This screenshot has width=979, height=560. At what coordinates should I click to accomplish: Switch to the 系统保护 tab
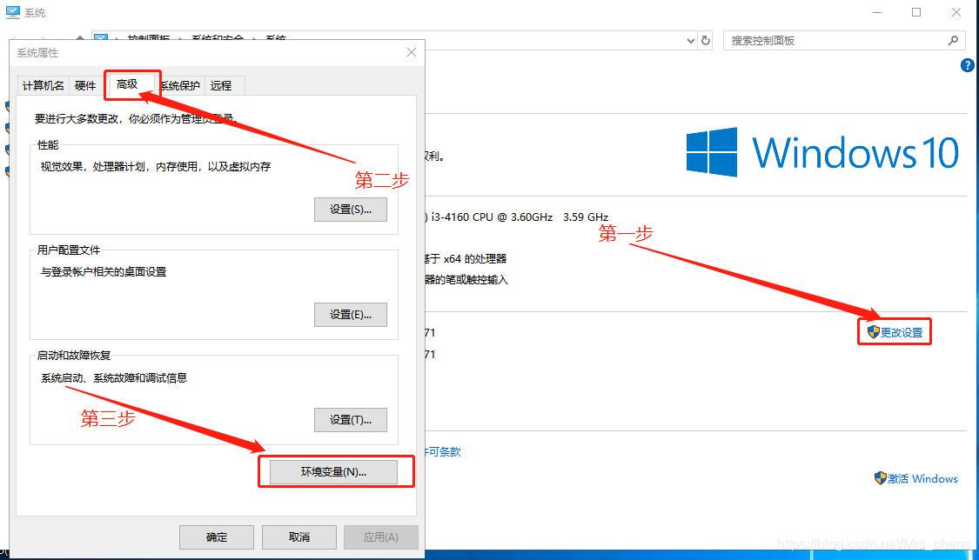[x=180, y=85]
